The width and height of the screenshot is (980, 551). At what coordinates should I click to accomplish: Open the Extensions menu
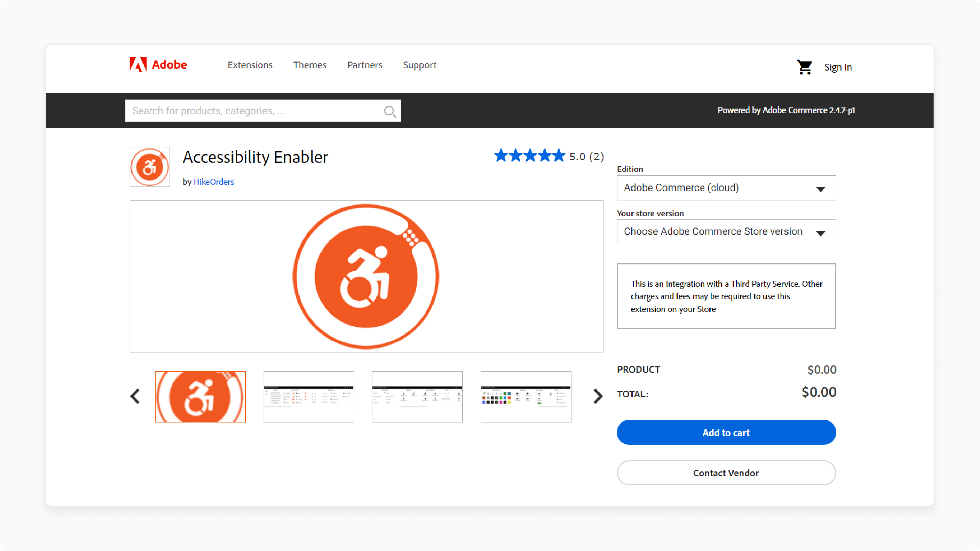point(250,65)
